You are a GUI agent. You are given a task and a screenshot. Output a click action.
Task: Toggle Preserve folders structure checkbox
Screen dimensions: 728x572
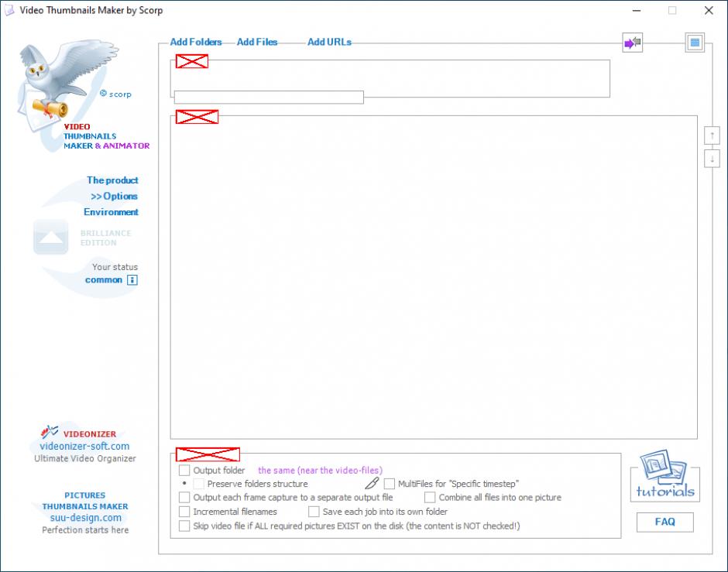199,484
